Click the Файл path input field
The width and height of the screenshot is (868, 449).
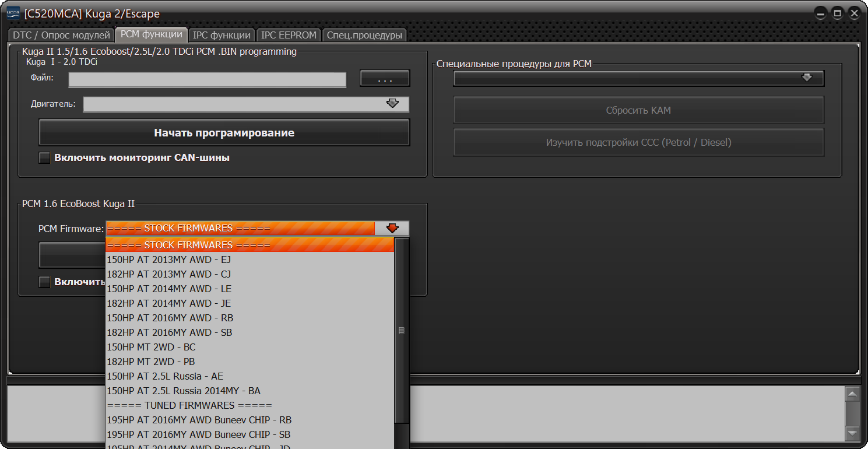(207, 79)
